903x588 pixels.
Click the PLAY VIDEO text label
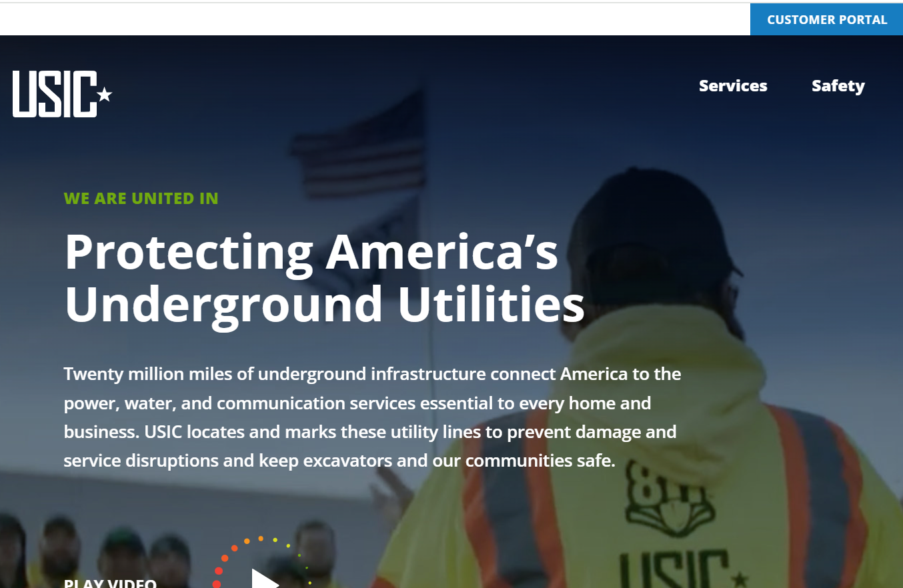pyautogui.click(x=110, y=583)
